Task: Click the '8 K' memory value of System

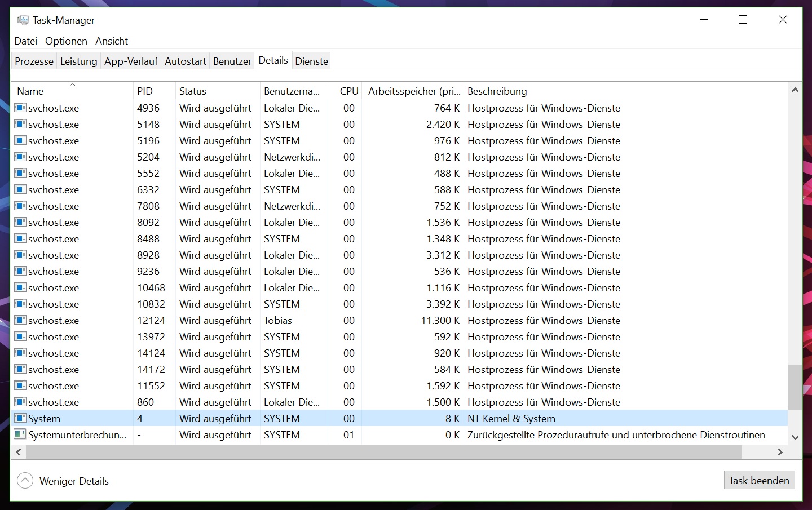Action: [452, 418]
